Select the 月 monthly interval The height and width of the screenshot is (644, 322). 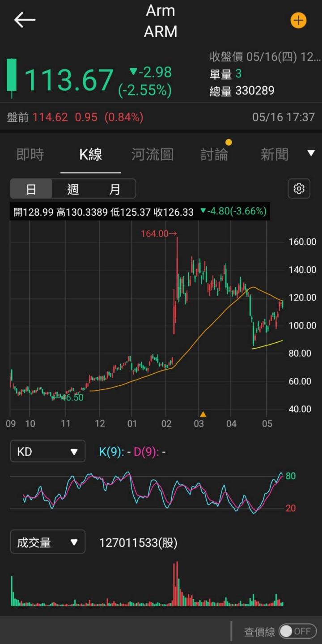[x=115, y=189]
